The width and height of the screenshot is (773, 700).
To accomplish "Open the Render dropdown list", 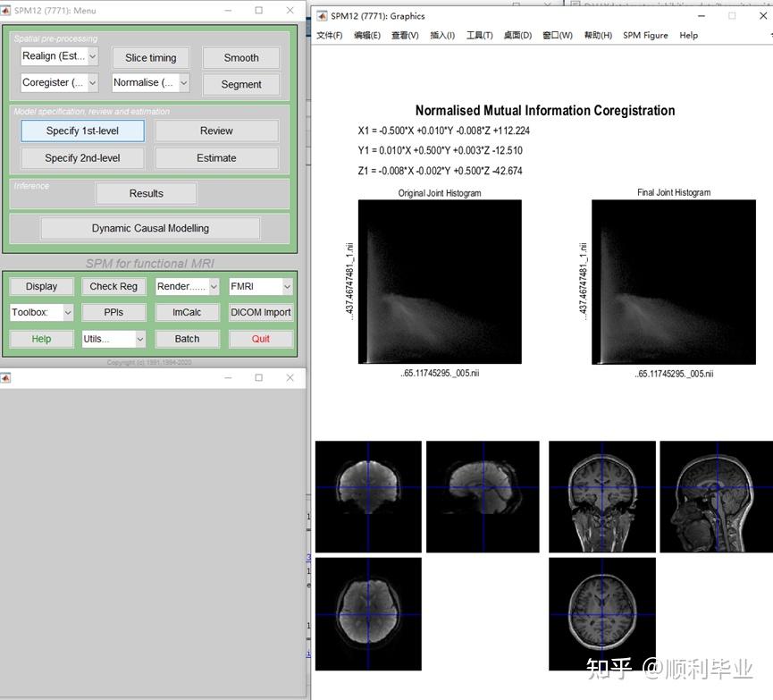I will point(186,287).
